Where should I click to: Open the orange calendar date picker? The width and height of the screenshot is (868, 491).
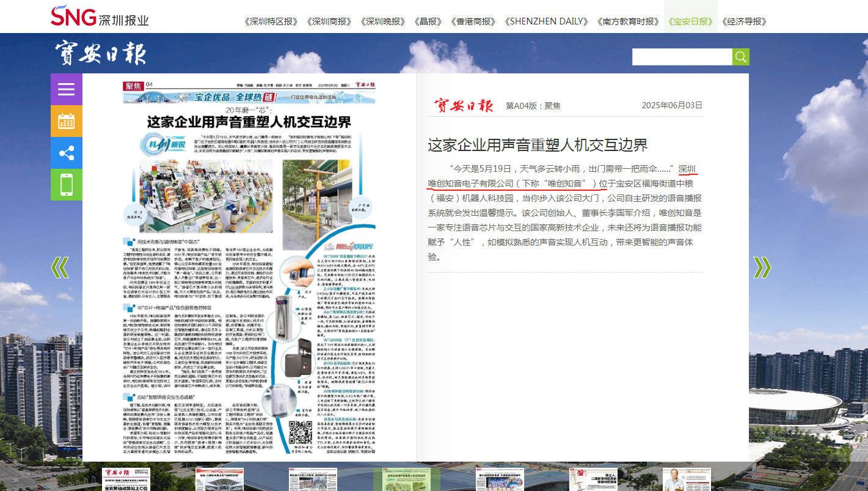click(66, 121)
